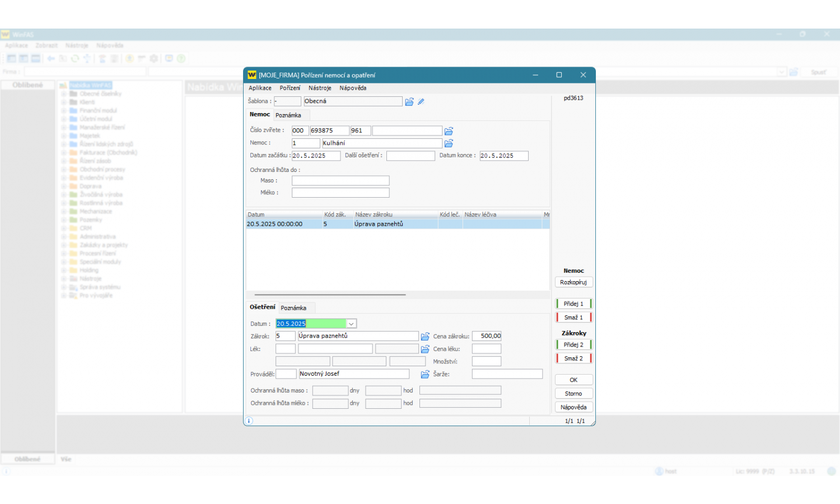Click the Přidej 1 button

tap(573, 304)
